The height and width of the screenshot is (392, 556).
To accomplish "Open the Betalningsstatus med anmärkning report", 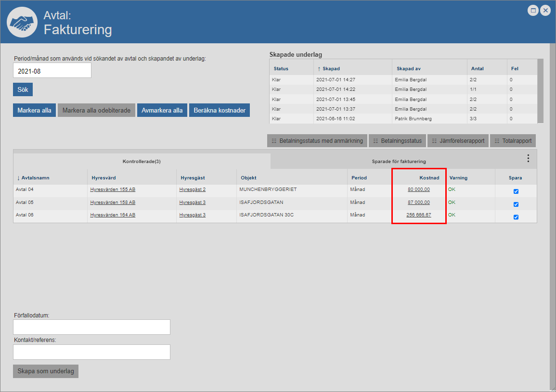I will [317, 141].
